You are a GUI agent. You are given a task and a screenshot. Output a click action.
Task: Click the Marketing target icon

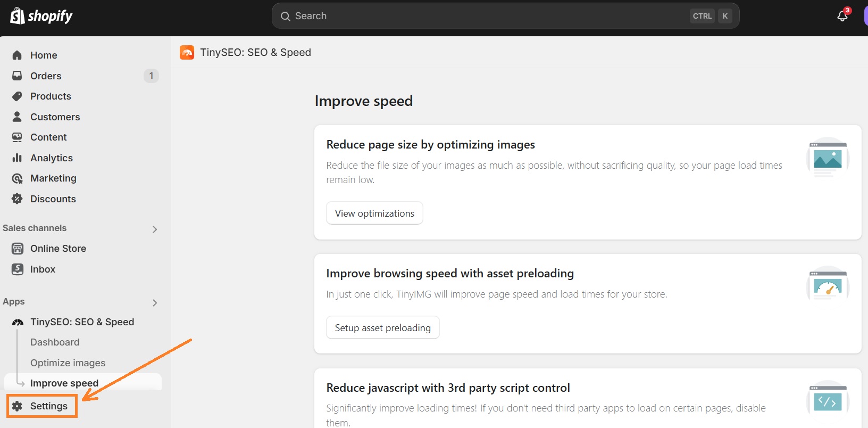coord(17,178)
